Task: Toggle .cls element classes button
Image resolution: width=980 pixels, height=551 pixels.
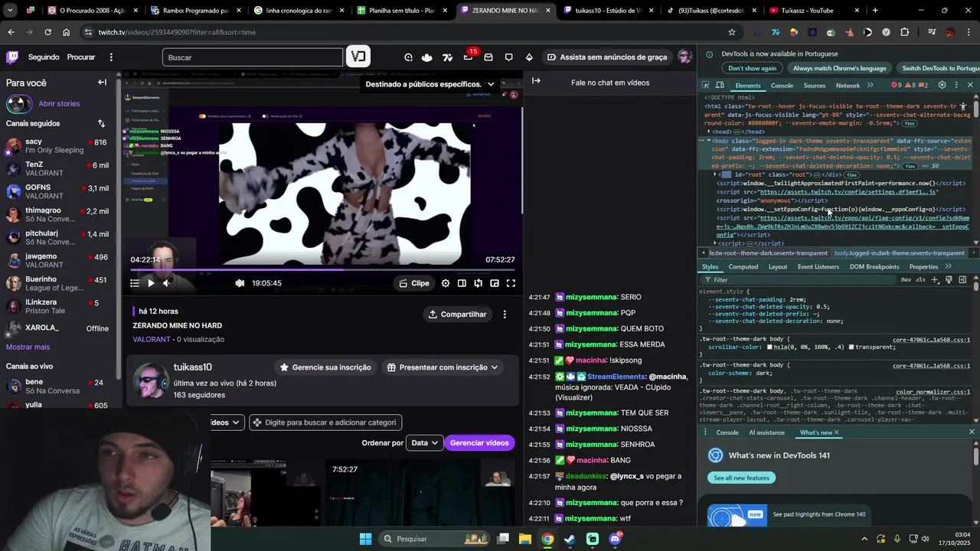Action: point(920,280)
